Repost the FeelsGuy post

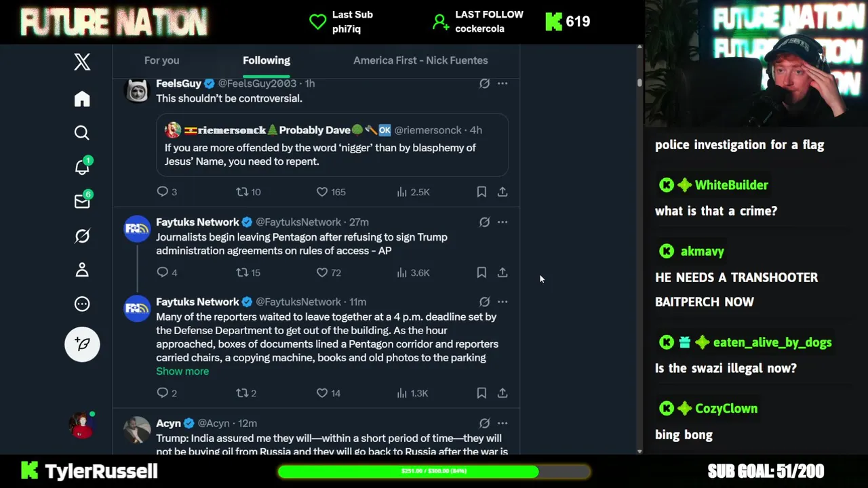click(248, 192)
